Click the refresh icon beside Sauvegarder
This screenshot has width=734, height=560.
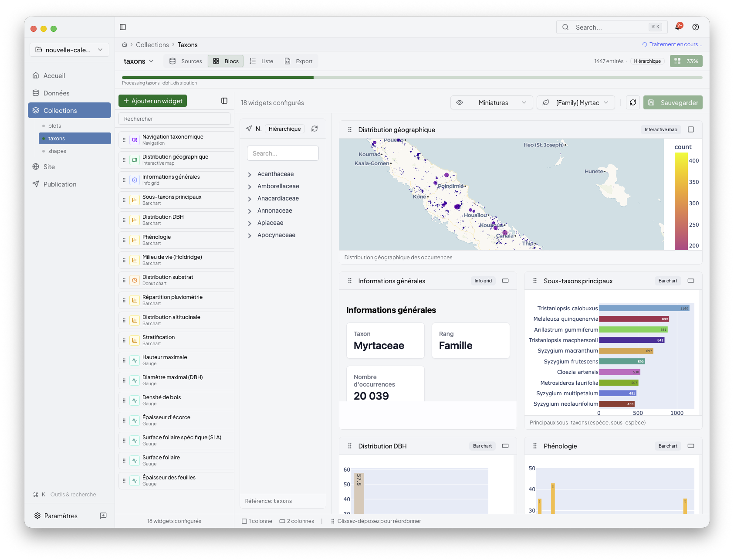633,102
